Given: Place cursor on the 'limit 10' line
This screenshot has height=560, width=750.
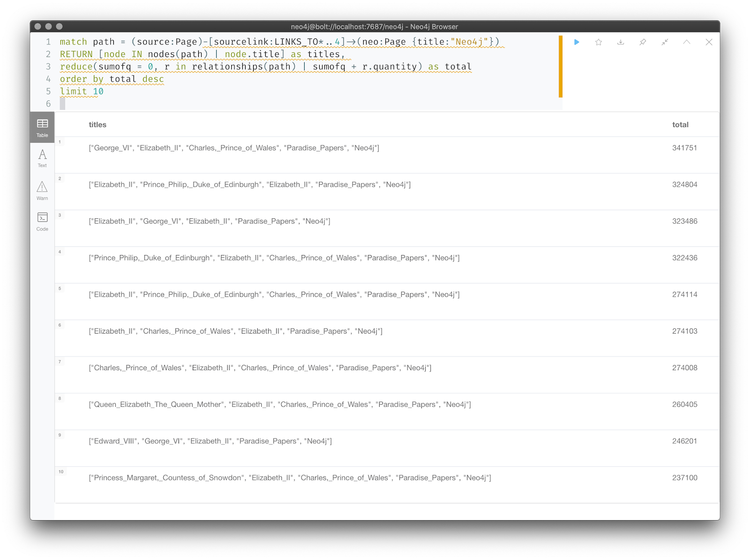Looking at the screenshot, I should coord(82,91).
